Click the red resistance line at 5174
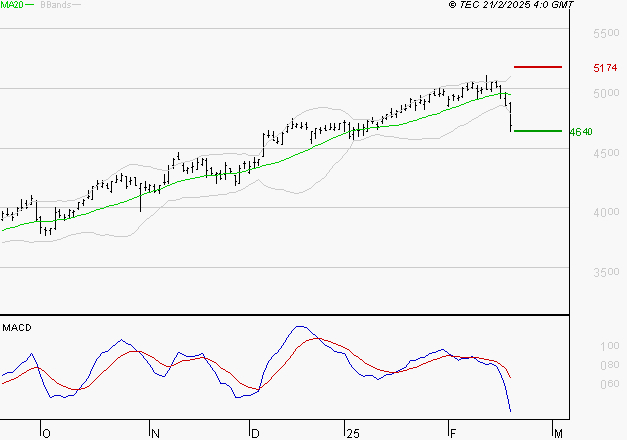The image size is (627, 440). coord(538,67)
